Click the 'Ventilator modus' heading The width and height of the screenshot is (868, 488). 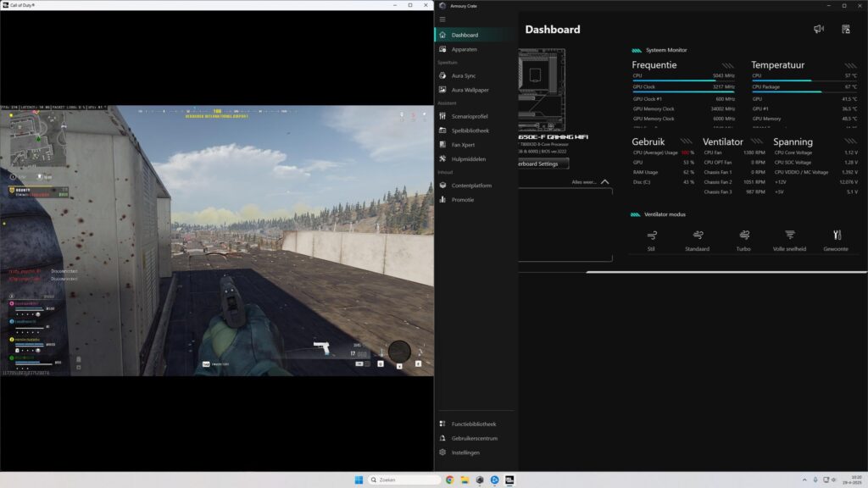(665, 214)
